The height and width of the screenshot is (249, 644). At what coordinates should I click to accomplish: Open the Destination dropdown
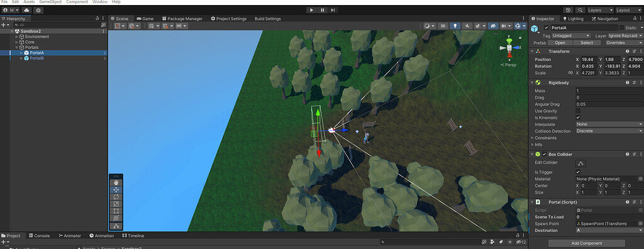(x=609, y=231)
